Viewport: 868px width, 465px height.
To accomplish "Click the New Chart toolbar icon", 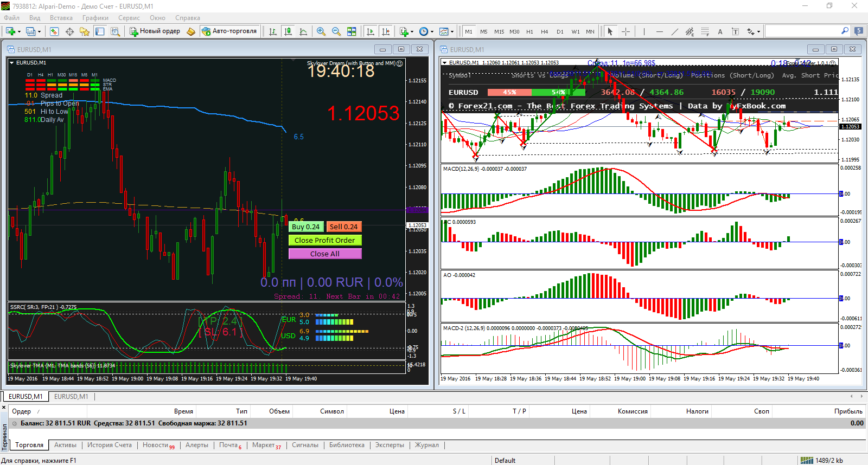I will [x=11, y=31].
